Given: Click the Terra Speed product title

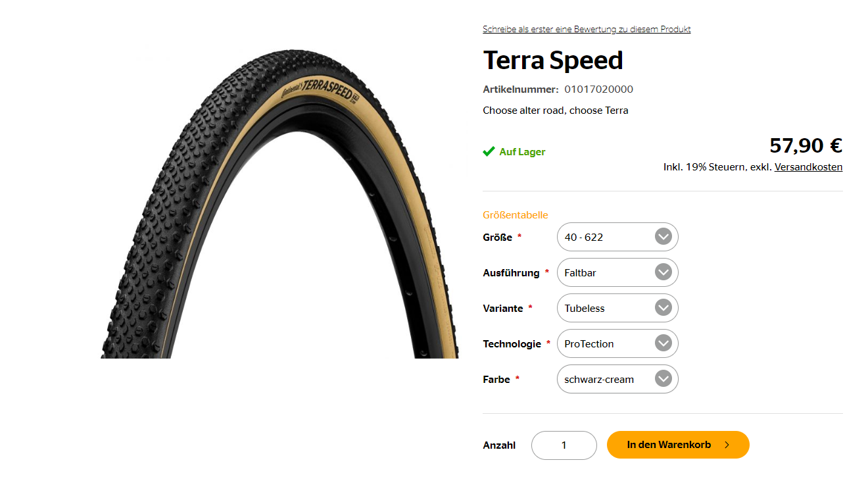Looking at the screenshot, I should (x=553, y=61).
